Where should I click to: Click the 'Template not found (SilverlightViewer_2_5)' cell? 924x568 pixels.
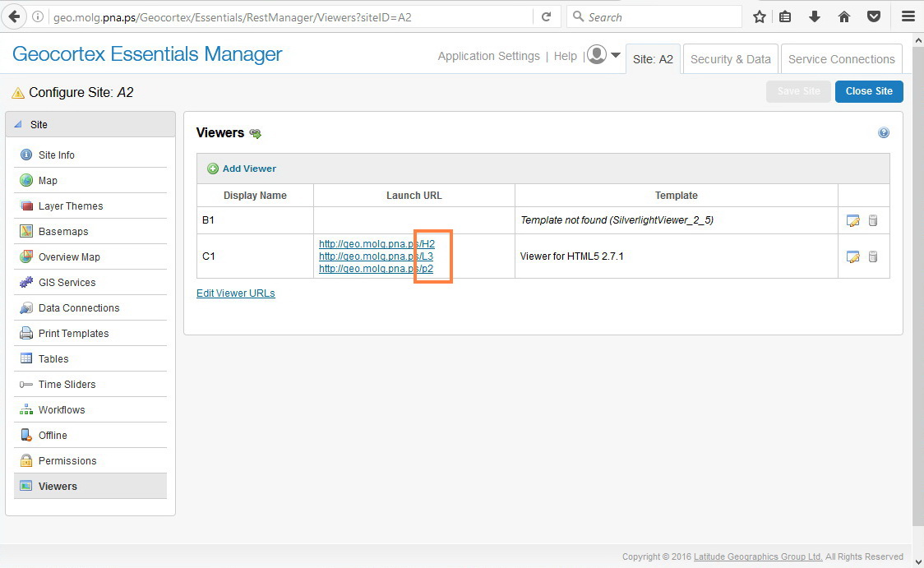click(677, 219)
